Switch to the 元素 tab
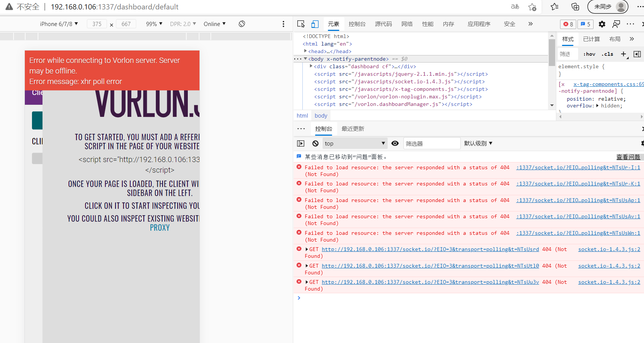This screenshot has width=644, height=343. 333,24
